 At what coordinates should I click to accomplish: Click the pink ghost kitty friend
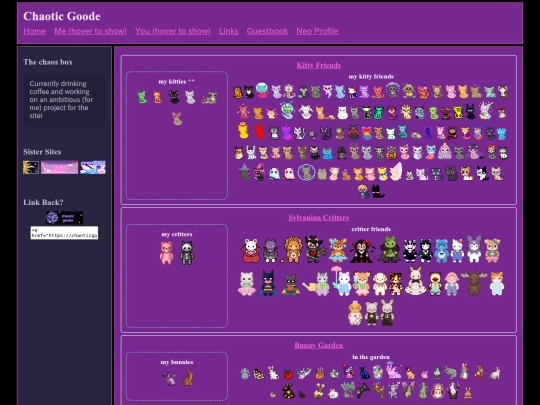point(289,174)
